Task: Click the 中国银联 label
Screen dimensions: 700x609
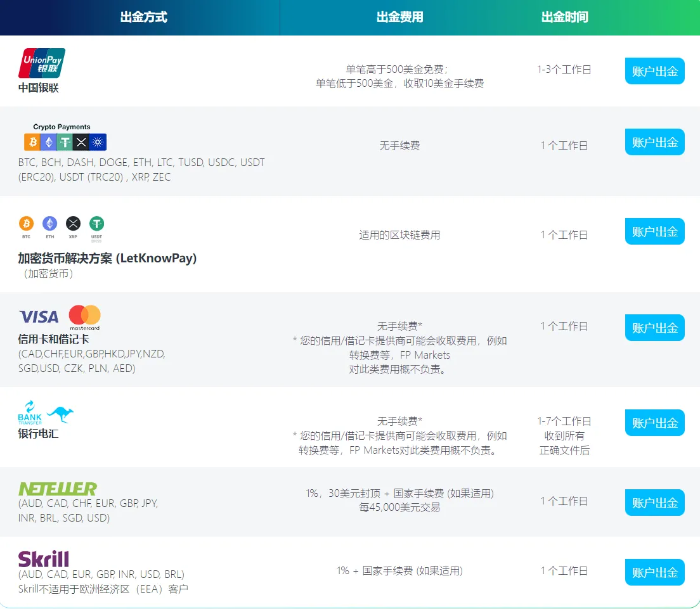Action: 39,87
